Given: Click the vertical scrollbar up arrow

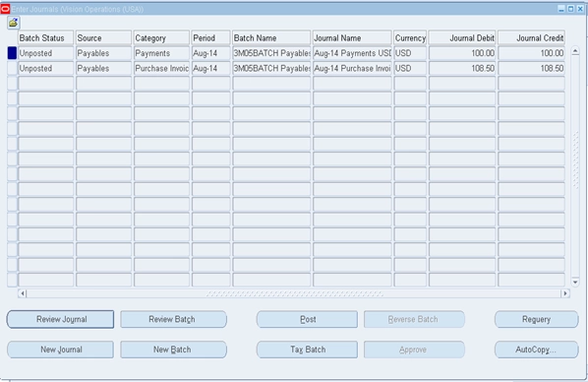Looking at the screenshot, I should pyautogui.click(x=575, y=51).
